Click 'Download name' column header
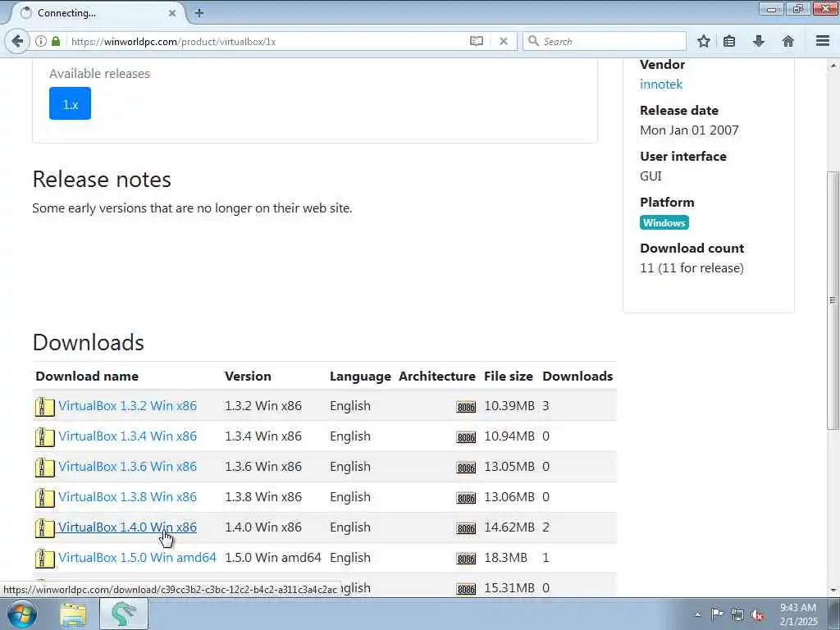The image size is (840, 630). (x=87, y=376)
